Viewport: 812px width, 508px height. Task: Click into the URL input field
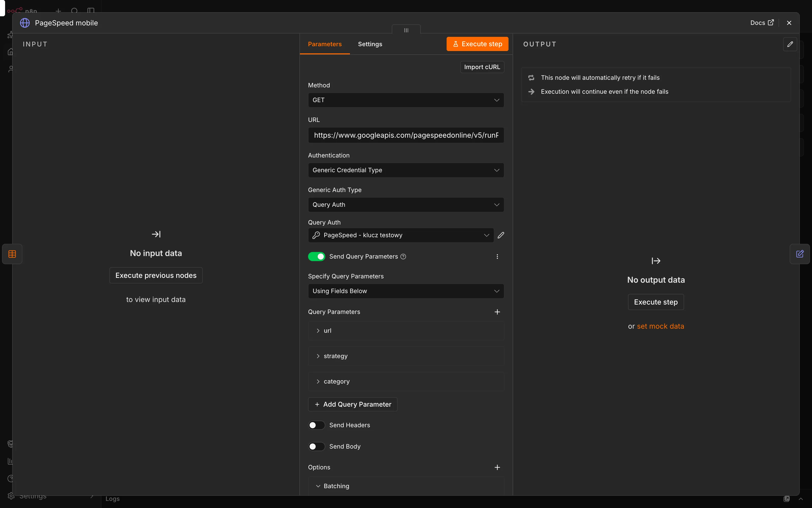click(x=406, y=135)
